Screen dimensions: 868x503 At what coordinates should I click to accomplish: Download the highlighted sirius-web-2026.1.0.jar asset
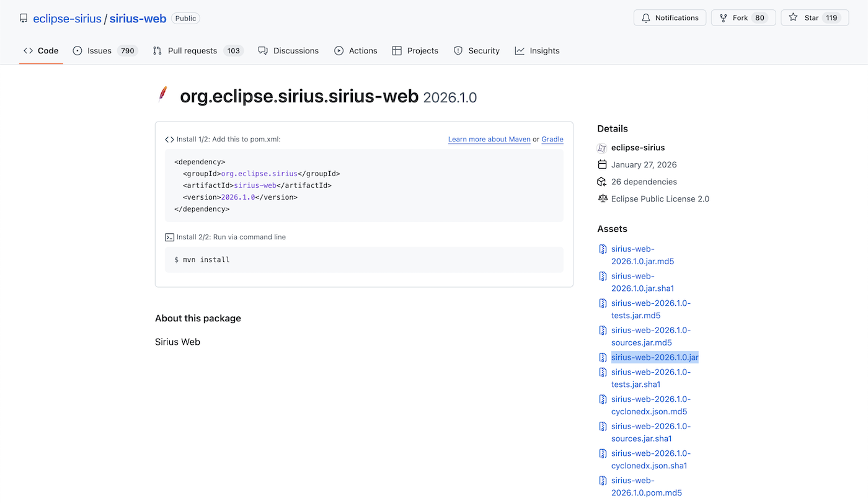[655, 357]
